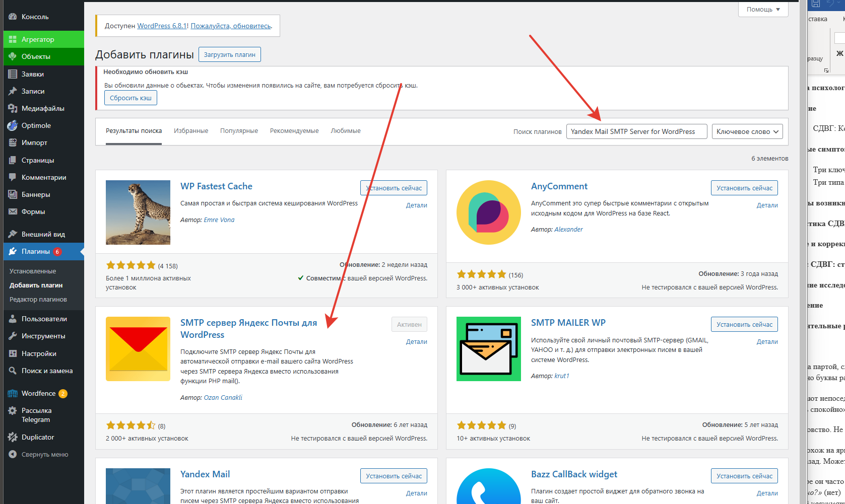Click Загрузить плагин button

pos(229,54)
